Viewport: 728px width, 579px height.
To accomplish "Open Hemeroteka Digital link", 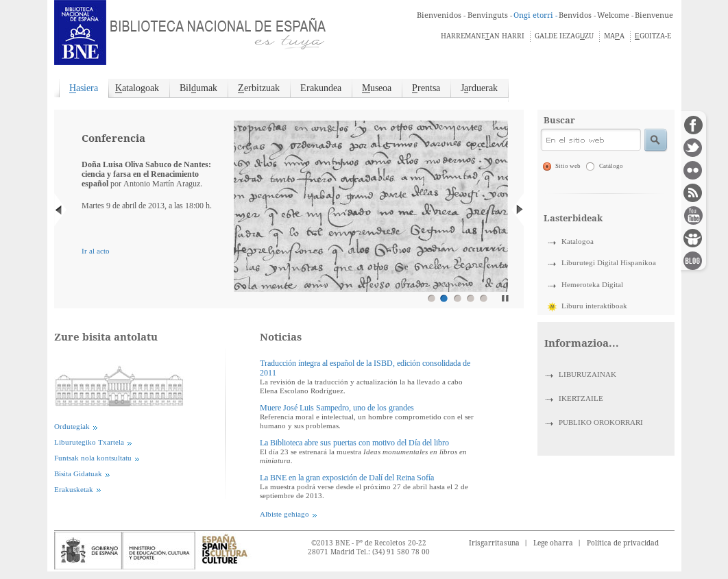I will pyautogui.click(x=592, y=285).
